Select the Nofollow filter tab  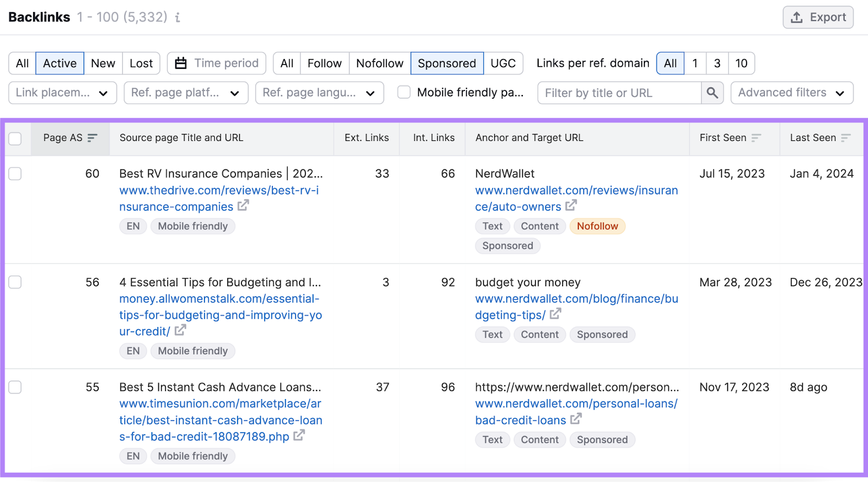[x=380, y=63]
